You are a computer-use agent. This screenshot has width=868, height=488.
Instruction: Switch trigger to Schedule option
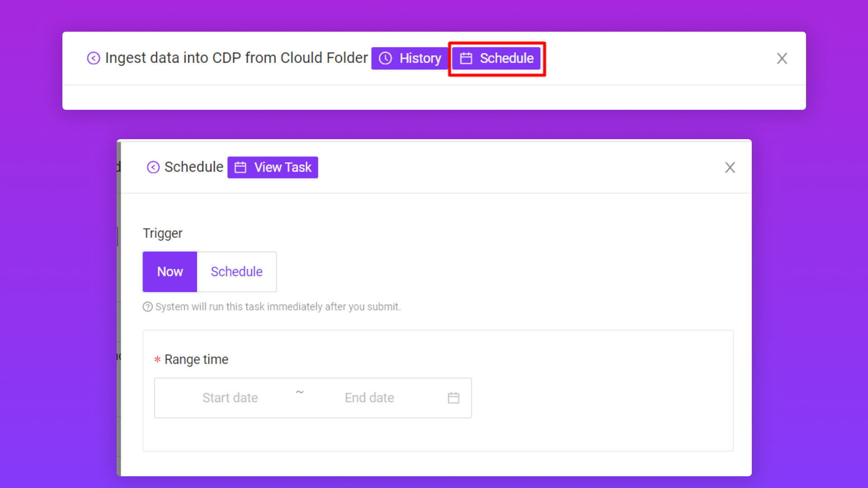tap(236, 272)
